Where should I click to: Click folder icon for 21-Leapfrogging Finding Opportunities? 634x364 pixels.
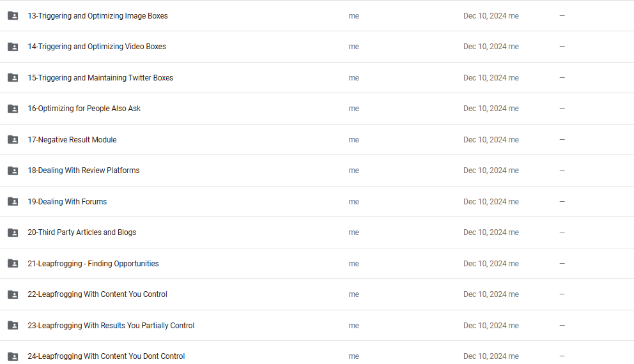(13, 264)
